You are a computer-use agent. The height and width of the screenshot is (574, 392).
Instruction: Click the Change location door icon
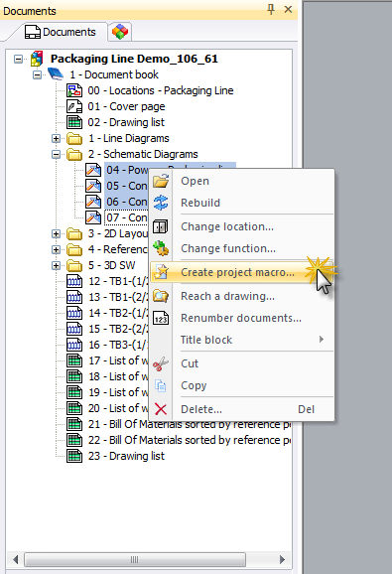point(161,226)
